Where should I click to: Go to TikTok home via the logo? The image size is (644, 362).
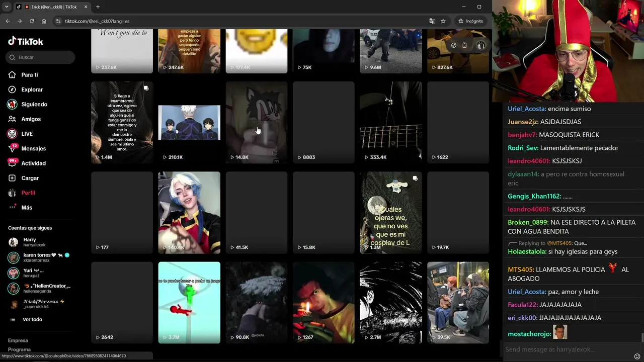pos(26,41)
